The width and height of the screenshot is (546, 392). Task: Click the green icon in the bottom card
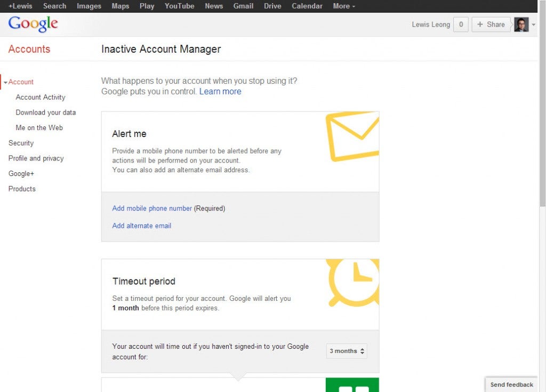352,385
